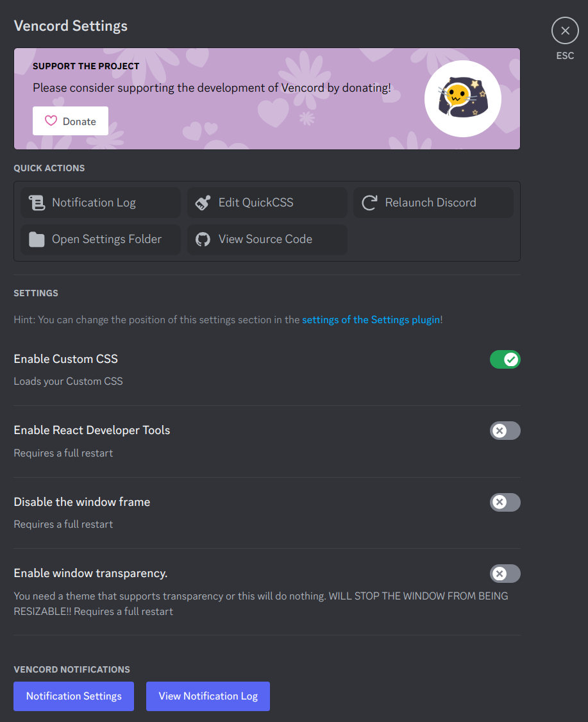Click the Vencord mascot avatar in banner
Image resolution: width=588 pixels, height=722 pixels.
(463, 99)
